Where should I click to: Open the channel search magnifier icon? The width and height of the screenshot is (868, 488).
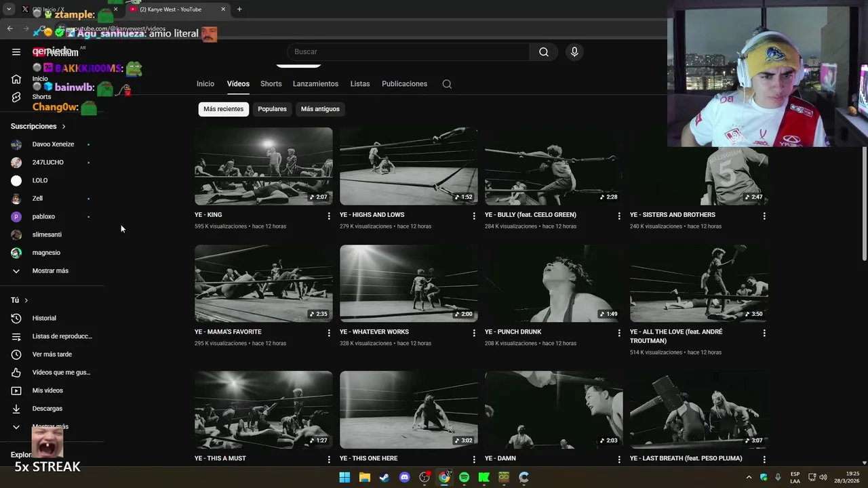[447, 84]
